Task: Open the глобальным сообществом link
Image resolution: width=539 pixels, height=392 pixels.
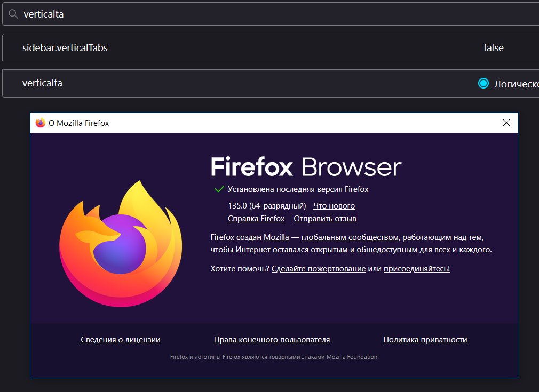Action: (x=350, y=237)
